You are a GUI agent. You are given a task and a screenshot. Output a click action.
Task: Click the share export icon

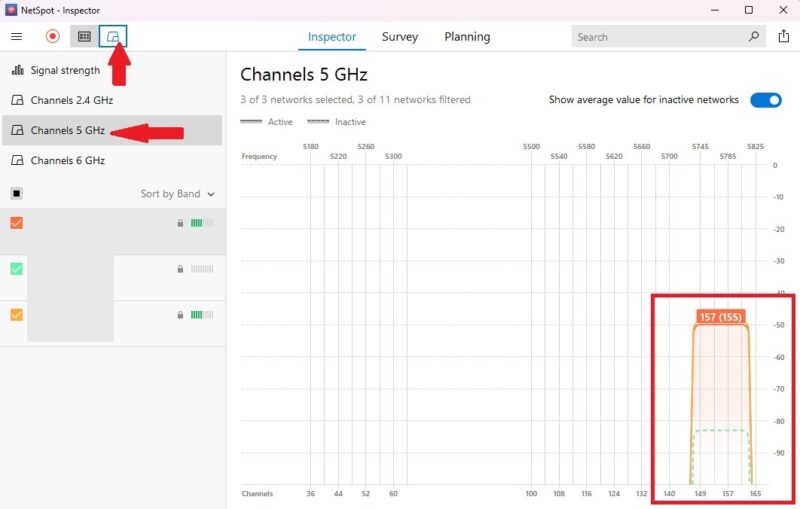click(x=783, y=37)
